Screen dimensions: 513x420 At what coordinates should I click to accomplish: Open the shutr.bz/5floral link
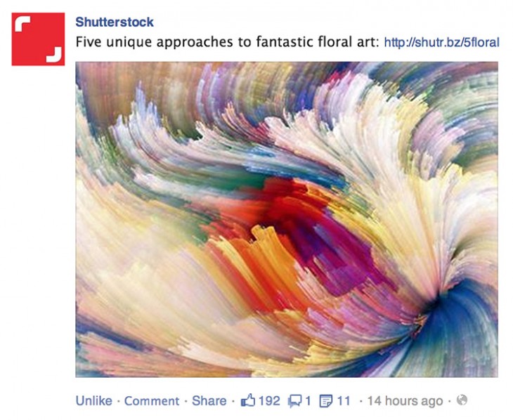pos(442,42)
